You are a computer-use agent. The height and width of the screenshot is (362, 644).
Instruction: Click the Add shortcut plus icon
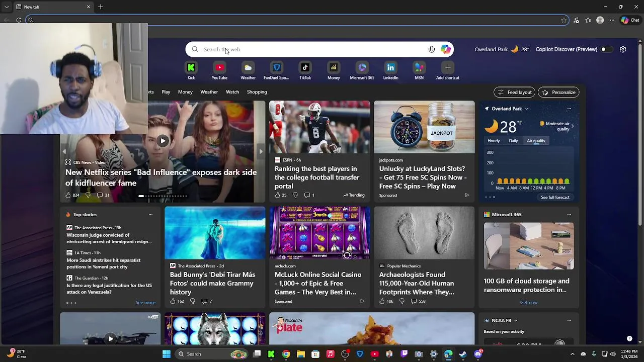coord(448,67)
